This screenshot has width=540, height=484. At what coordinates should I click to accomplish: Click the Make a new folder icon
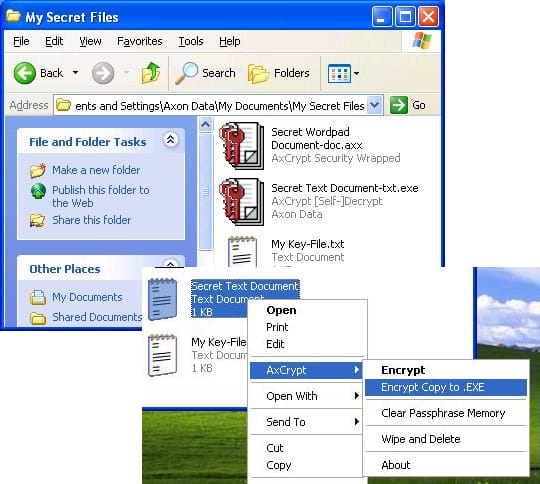[x=38, y=170]
